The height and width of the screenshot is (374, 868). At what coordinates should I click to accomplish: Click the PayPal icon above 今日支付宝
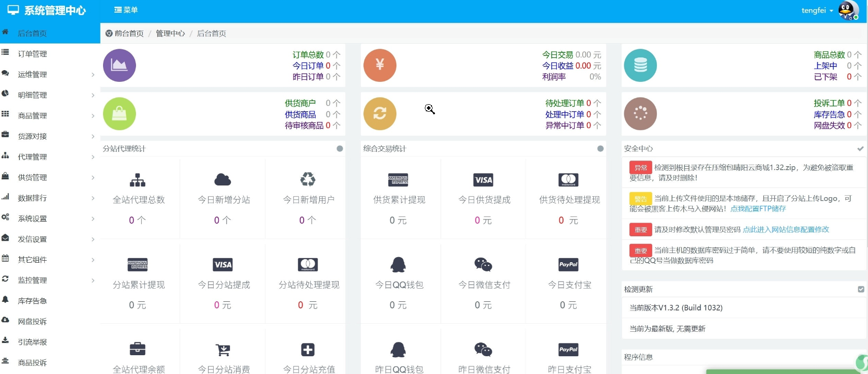569,265
